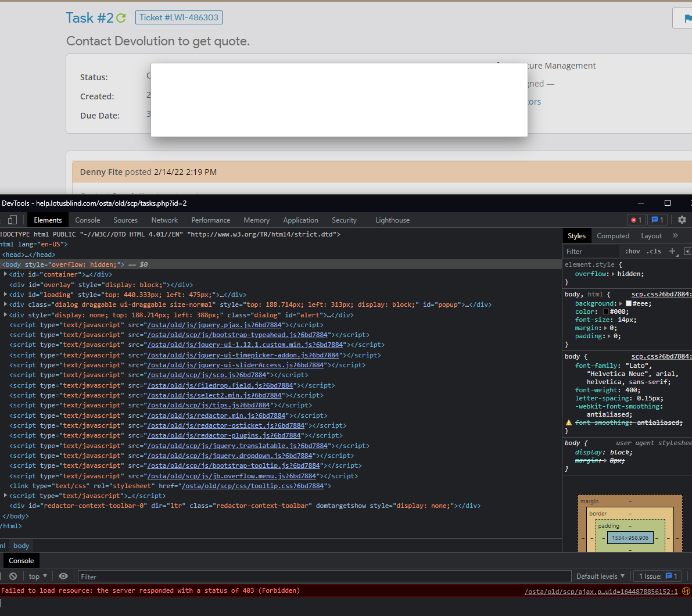Expand the margin: 0 shorthand triangle
This screenshot has height=616, width=692.
click(605, 328)
